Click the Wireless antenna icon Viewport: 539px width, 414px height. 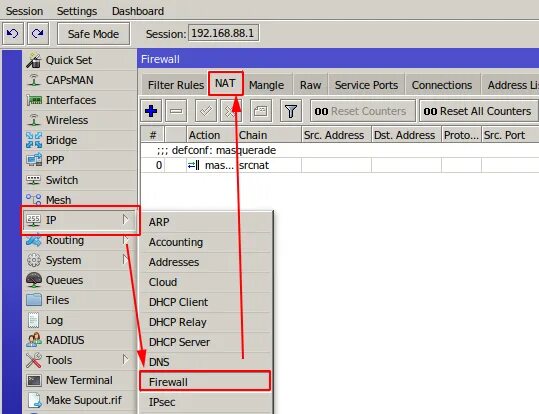tap(34, 120)
